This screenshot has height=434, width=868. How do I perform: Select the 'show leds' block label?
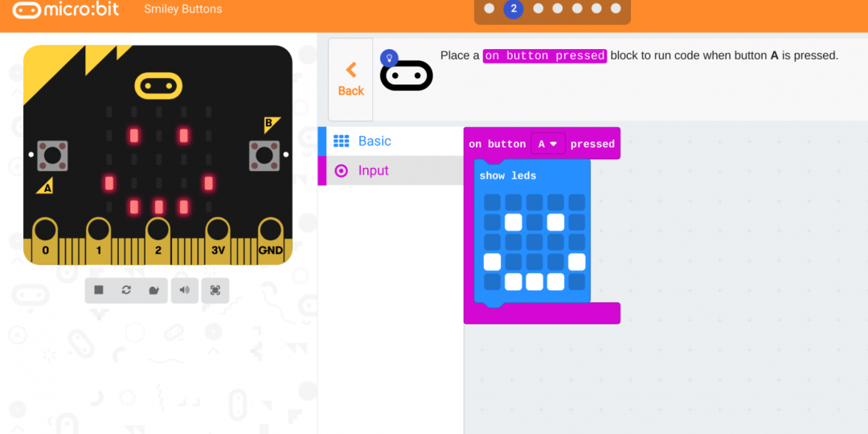(x=508, y=176)
